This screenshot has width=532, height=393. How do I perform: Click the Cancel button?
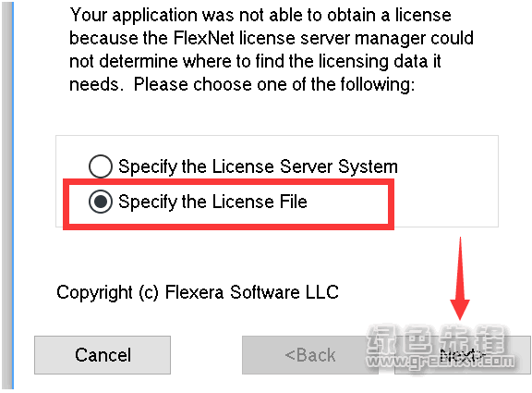coord(103,355)
